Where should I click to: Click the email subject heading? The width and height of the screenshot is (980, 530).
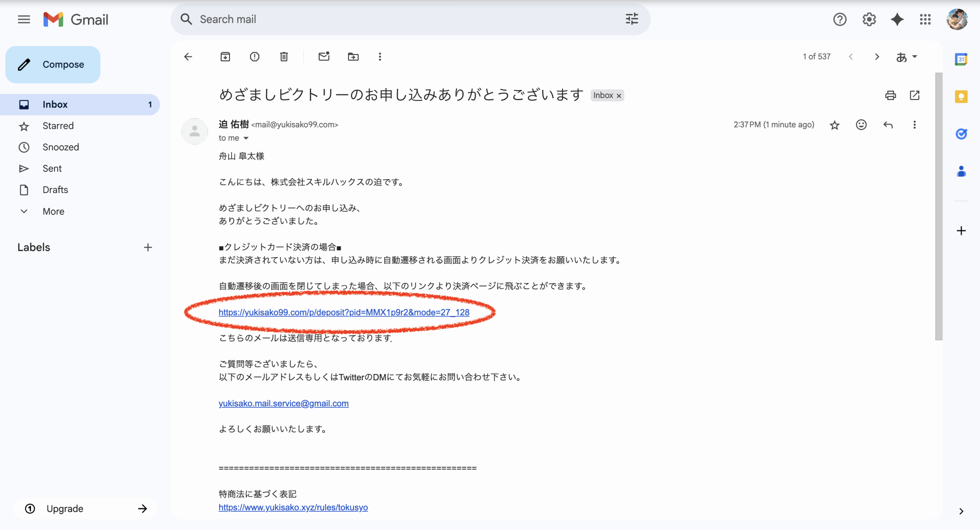[401, 95]
